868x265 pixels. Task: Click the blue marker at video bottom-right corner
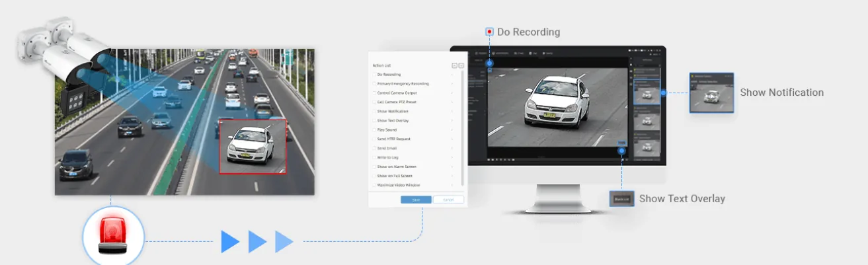pos(622,151)
